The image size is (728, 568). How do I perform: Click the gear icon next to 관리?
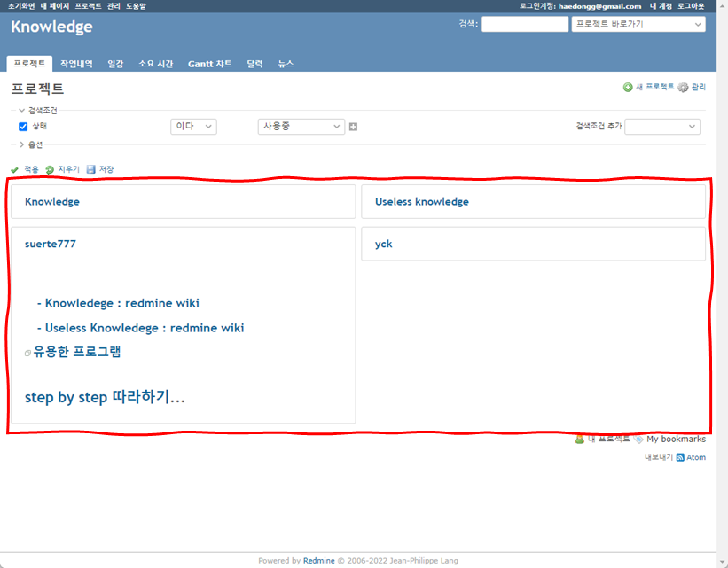(x=683, y=87)
